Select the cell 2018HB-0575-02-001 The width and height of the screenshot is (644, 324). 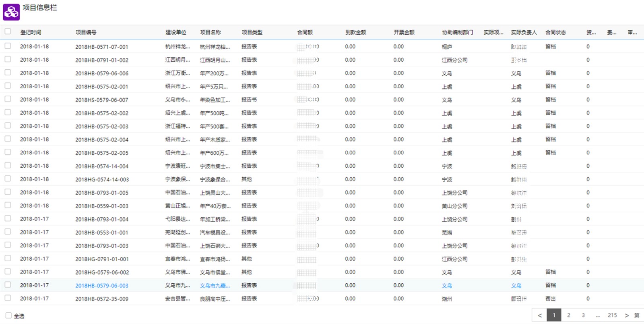click(102, 87)
